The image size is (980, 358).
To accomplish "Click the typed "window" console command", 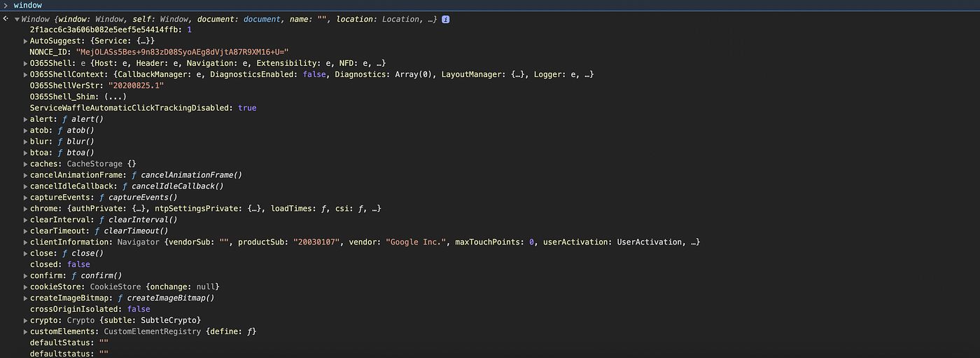I will tap(27, 6).
